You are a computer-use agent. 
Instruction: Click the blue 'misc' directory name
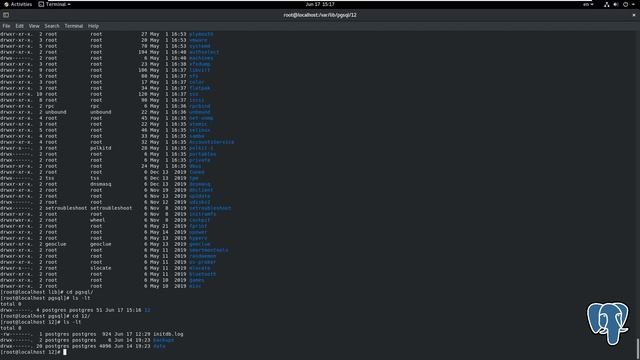coord(195,286)
